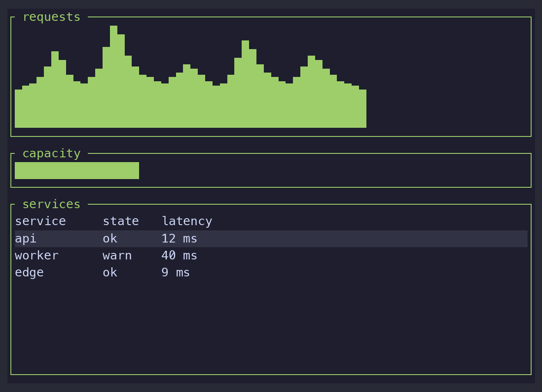
Task: Click the 'state' column header
Action: (121, 221)
